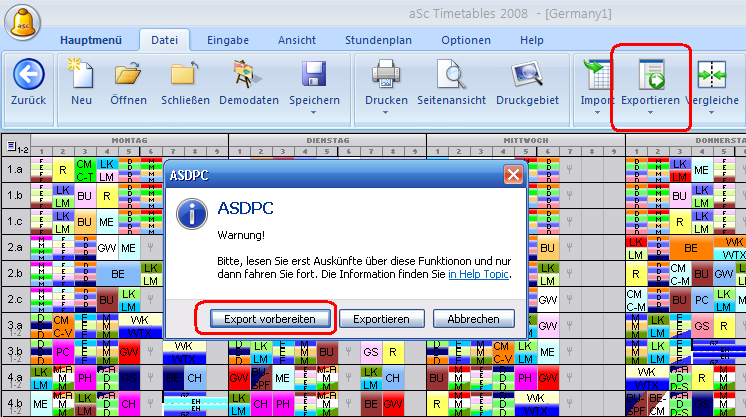The image size is (746, 417).
Task: Click the Import toolbar icon
Action: tap(597, 74)
